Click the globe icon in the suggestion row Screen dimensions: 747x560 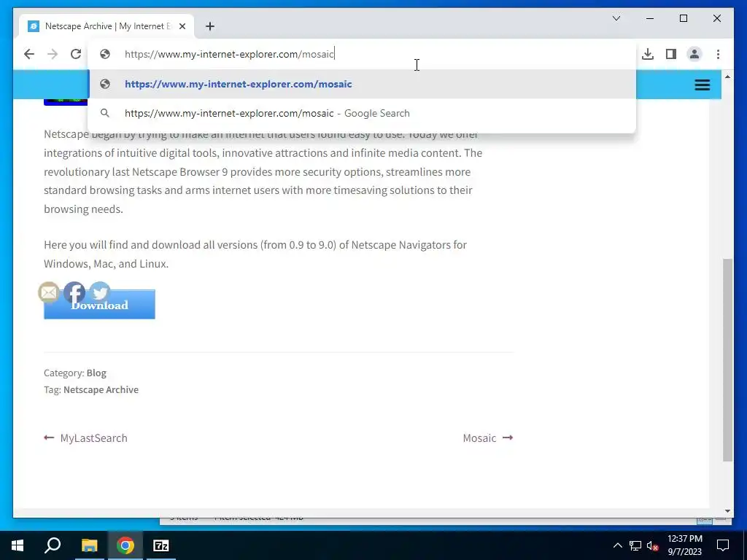[x=105, y=85]
